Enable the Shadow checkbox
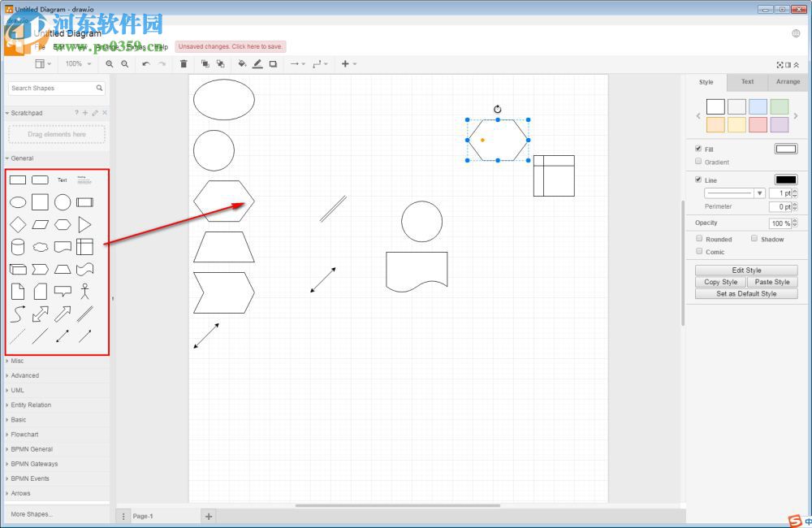Viewport: 812px width, 528px height. coord(756,238)
